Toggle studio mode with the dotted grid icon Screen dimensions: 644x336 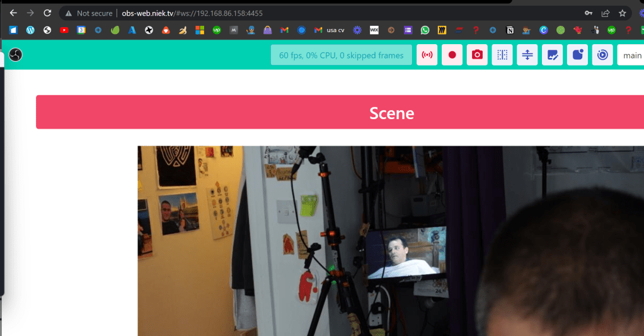[x=502, y=55]
